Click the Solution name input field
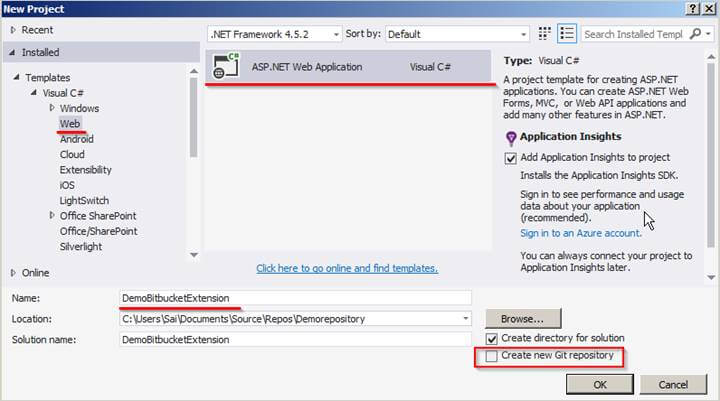The width and height of the screenshot is (720, 401). click(295, 339)
